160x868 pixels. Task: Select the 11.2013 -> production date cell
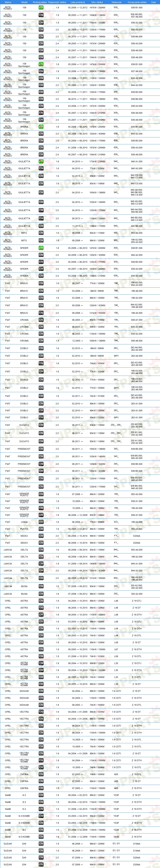click(78, 226)
